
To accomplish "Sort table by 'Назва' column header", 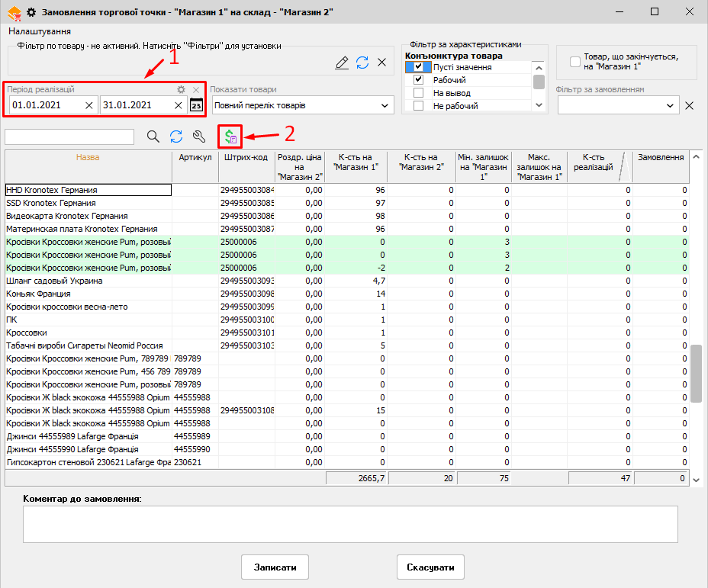I will coord(88,158).
